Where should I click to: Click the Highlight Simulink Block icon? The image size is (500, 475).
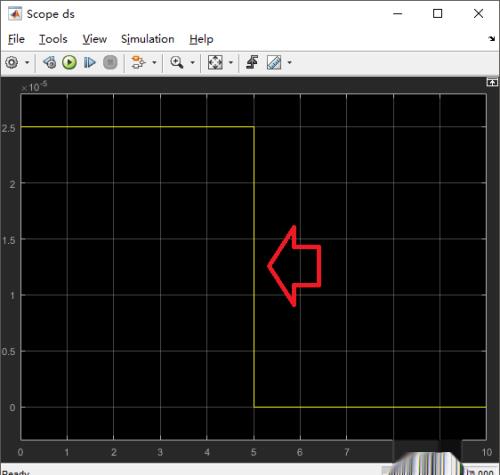coord(138,63)
